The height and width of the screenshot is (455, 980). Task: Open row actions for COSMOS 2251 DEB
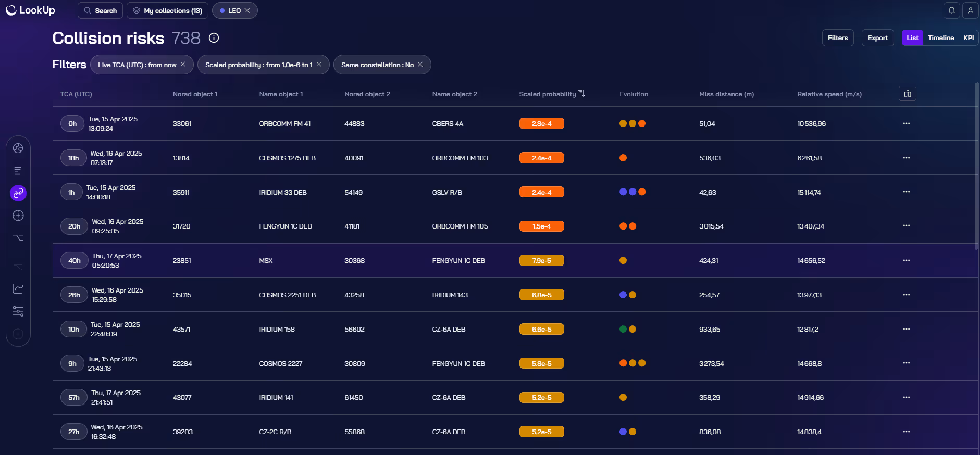click(907, 295)
